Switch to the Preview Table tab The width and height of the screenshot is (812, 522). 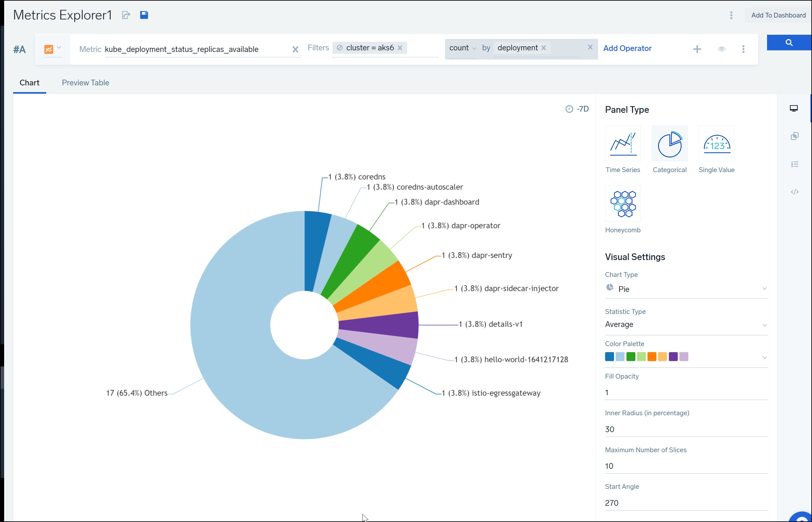[85, 83]
